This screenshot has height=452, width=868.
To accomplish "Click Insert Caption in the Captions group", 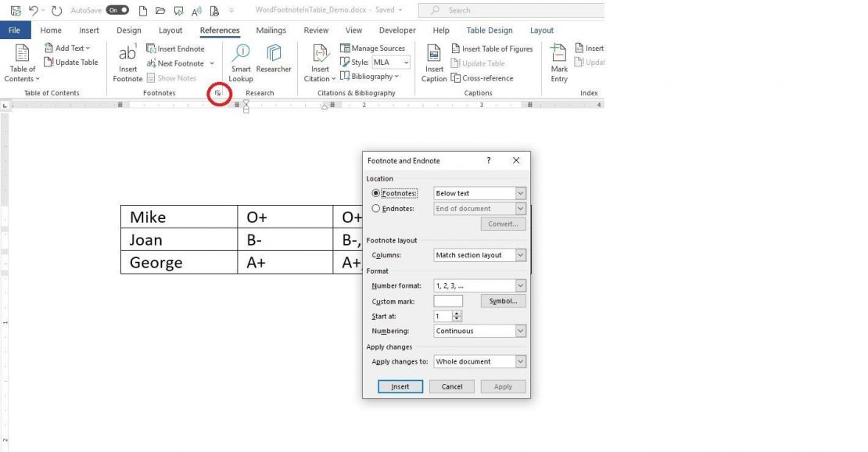I will [x=433, y=63].
